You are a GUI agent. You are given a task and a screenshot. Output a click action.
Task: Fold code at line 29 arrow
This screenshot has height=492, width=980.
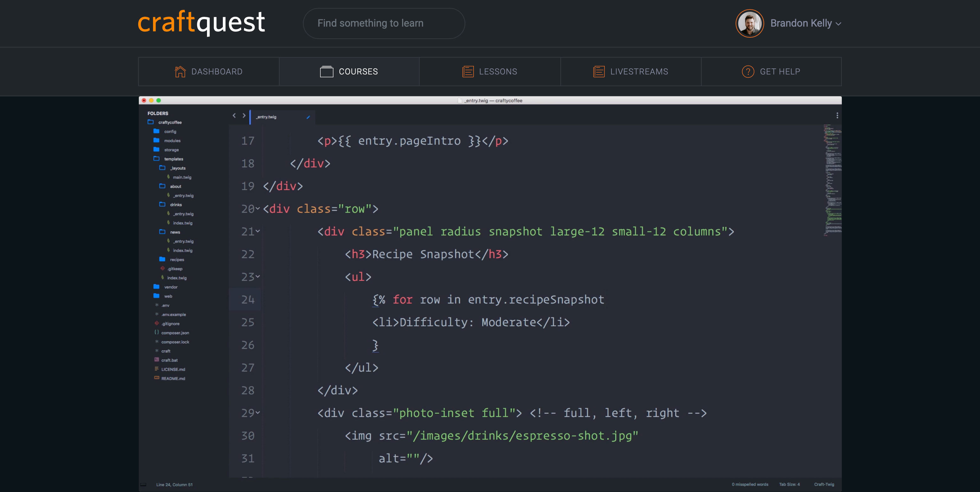pos(258,412)
